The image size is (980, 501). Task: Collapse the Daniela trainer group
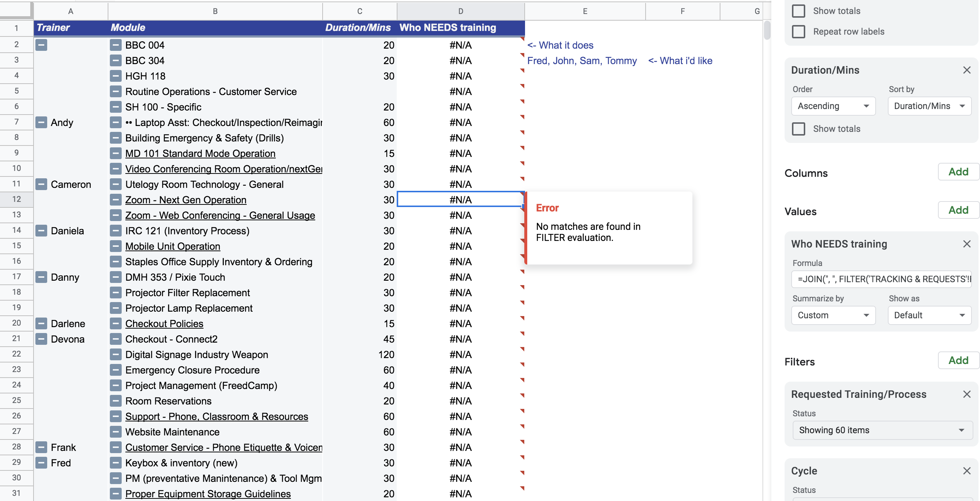click(x=41, y=231)
